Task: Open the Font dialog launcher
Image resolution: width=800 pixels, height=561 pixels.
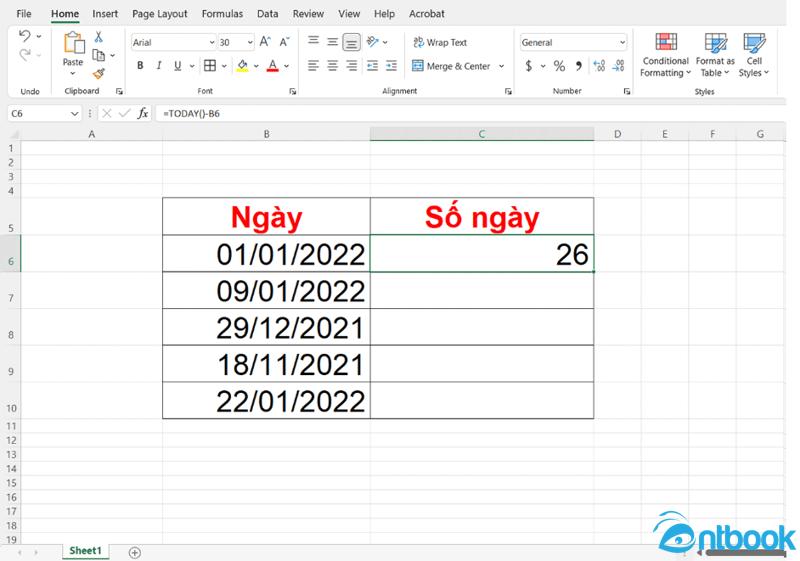Action: coord(292,91)
